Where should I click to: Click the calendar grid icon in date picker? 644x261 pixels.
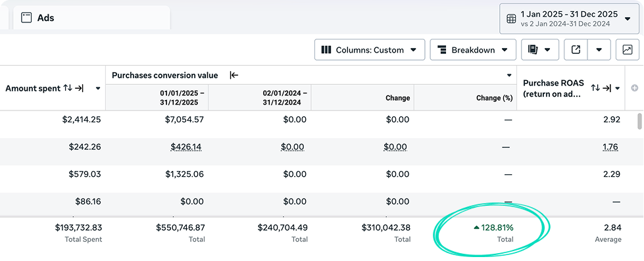tap(511, 19)
